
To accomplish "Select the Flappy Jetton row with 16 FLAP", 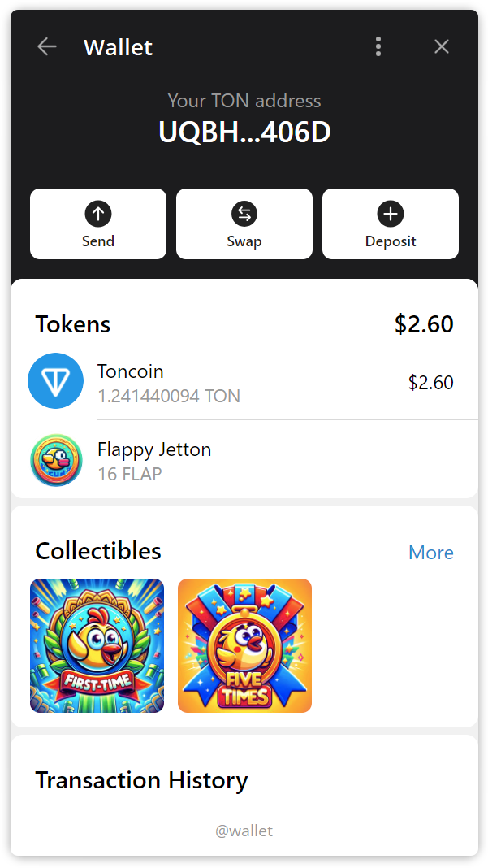I will pyautogui.click(x=244, y=459).
